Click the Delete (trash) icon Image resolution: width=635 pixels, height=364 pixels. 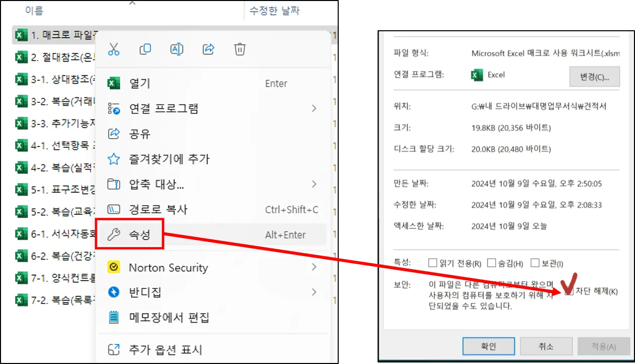point(239,49)
